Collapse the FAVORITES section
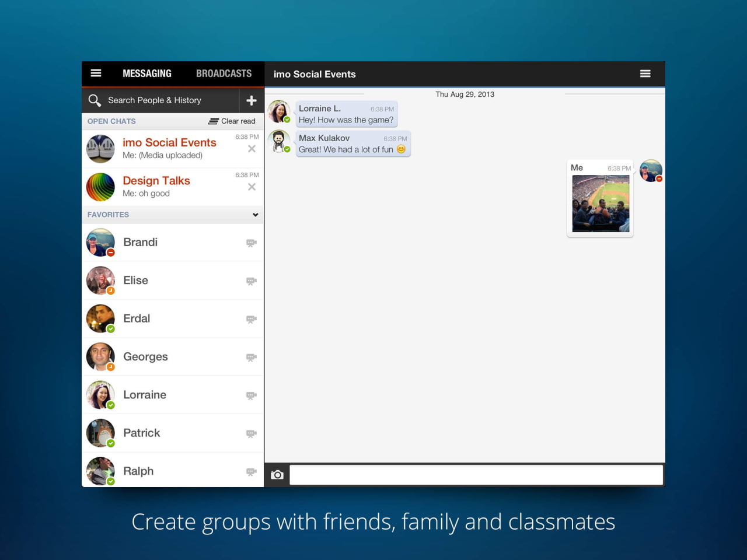Image resolution: width=747 pixels, height=560 pixels. (254, 215)
